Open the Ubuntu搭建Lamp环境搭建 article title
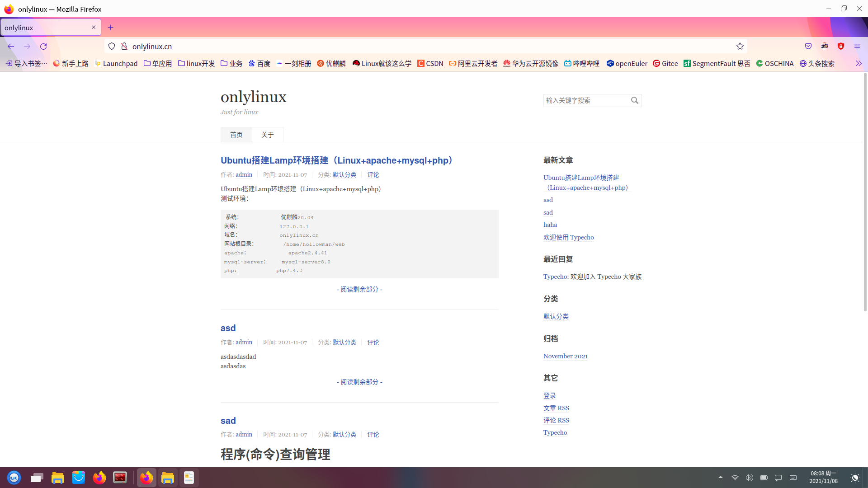The height and width of the screenshot is (488, 868). click(336, 160)
